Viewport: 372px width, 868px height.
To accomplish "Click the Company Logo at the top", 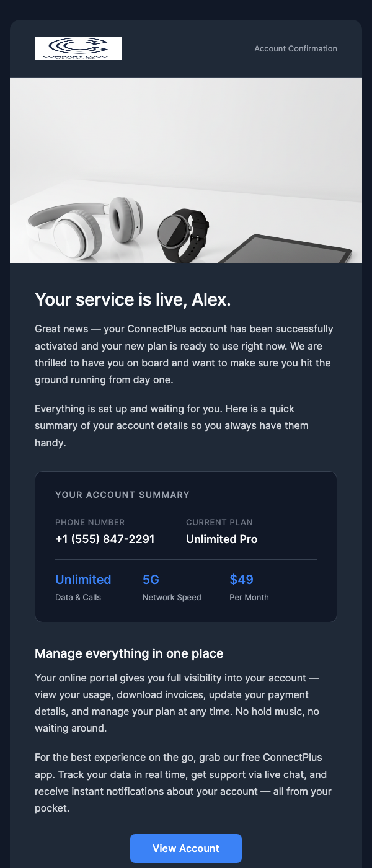I will pos(77,48).
